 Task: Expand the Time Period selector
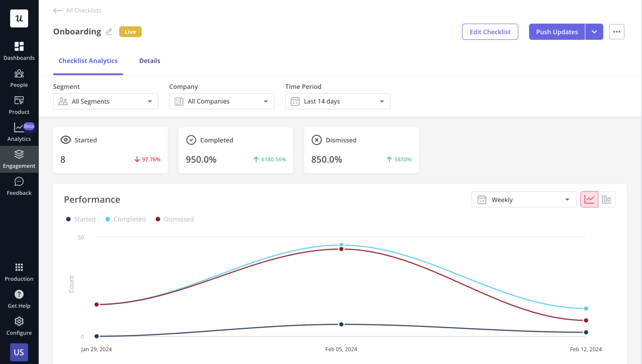coord(337,101)
